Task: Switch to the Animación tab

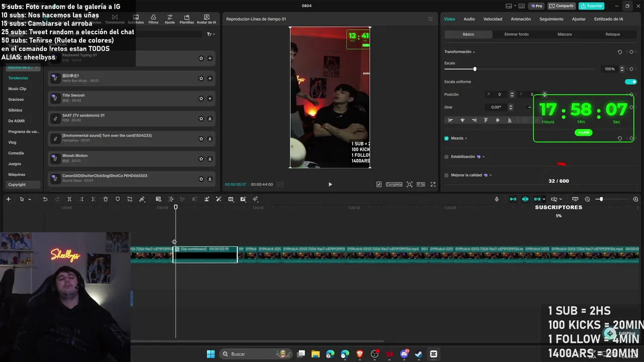Action: click(x=521, y=19)
